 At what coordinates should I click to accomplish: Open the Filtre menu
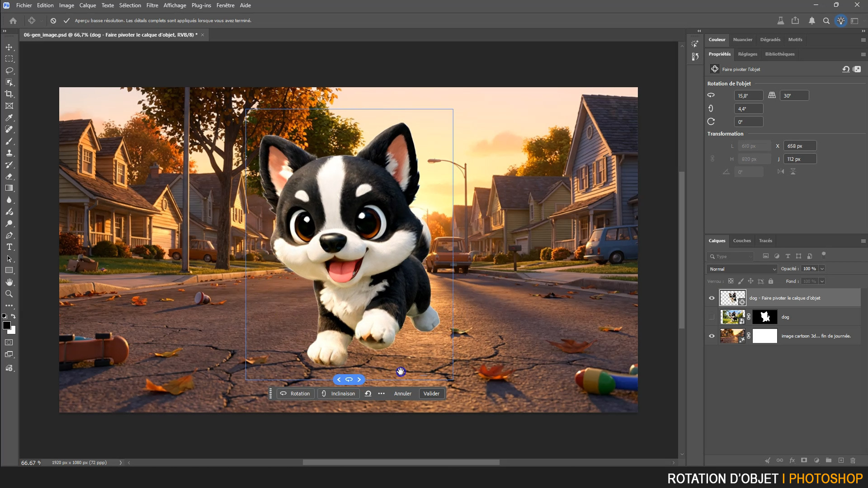(x=152, y=5)
